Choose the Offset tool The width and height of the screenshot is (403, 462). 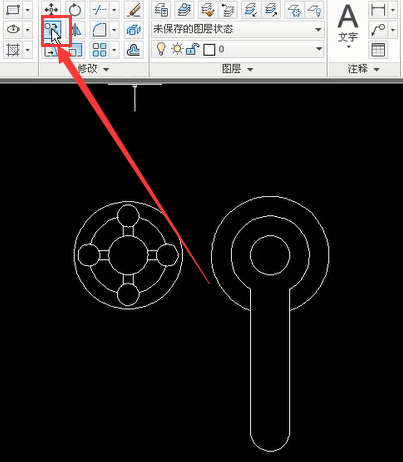pos(134,50)
